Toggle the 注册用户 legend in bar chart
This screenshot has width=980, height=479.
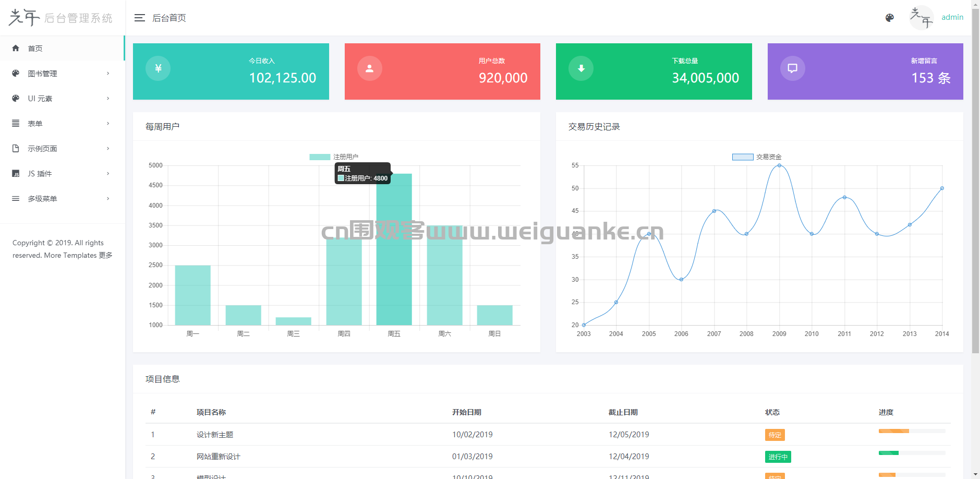coord(334,157)
